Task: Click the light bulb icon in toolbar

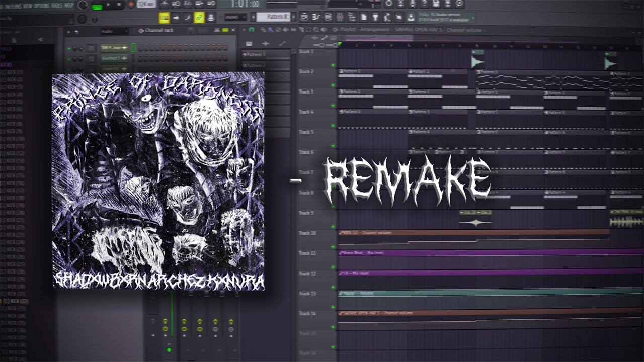Action: (x=375, y=17)
